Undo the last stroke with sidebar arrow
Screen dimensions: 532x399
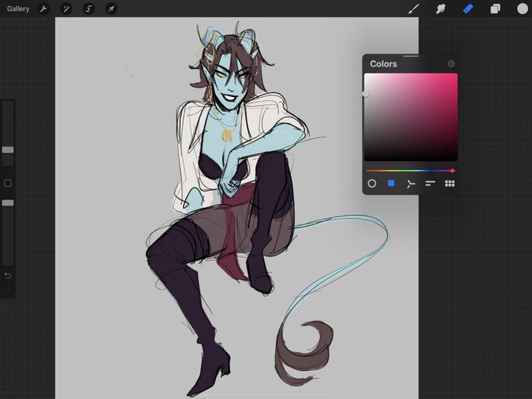tap(8, 275)
